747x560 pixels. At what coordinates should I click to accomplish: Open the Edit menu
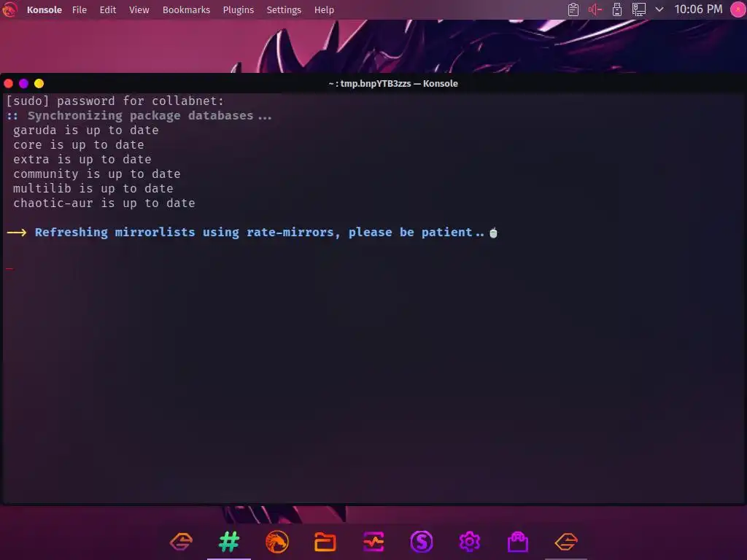point(108,10)
